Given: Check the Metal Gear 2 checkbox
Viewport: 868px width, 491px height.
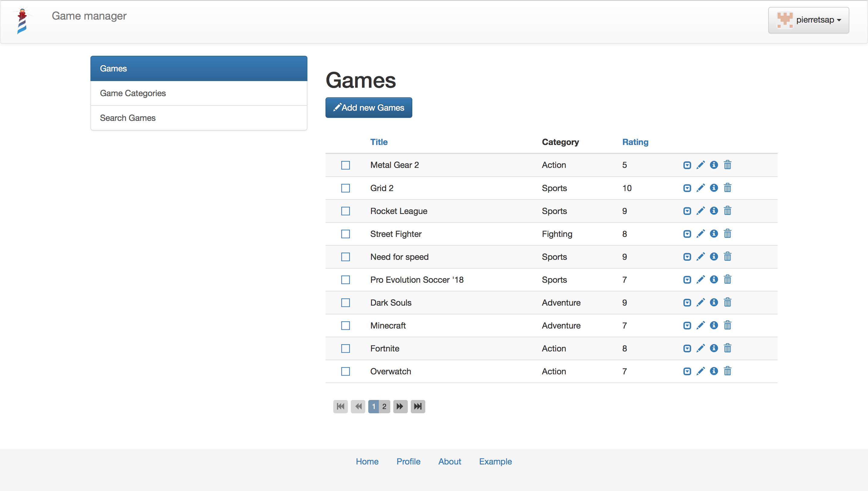Looking at the screenshot, I should (x=345, y=165).
